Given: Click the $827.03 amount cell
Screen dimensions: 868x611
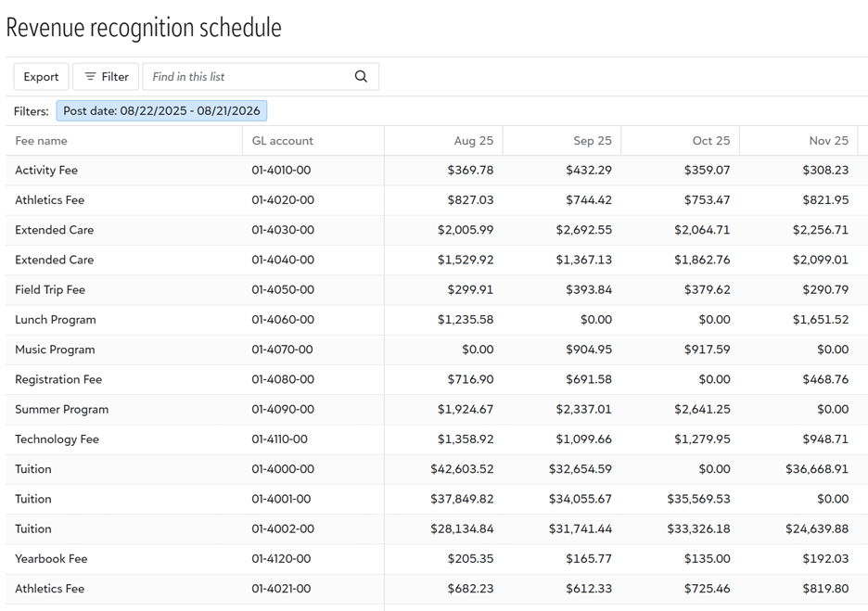Looking at the screenshot, I should click(470, 199).
